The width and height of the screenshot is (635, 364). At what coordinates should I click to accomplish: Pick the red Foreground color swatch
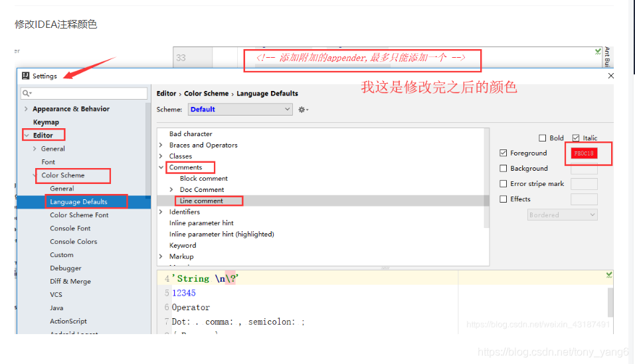coord(584,153)
